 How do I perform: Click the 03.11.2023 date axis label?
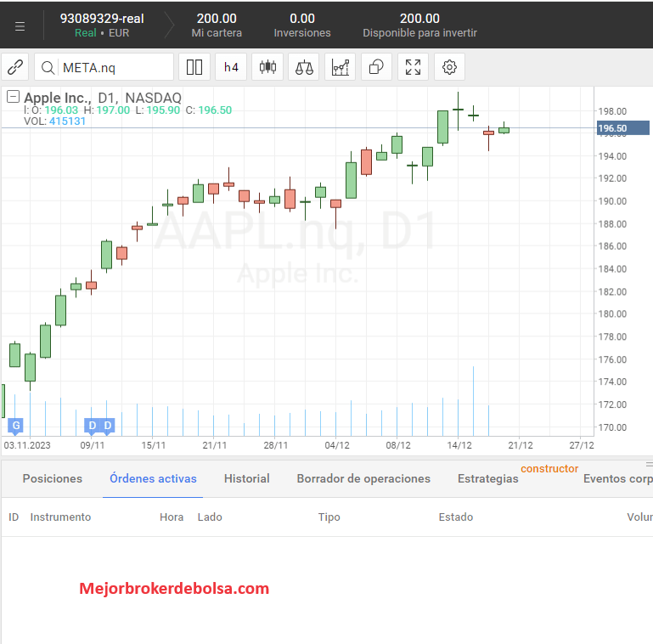pyautogui.click(x=27, y=445)
